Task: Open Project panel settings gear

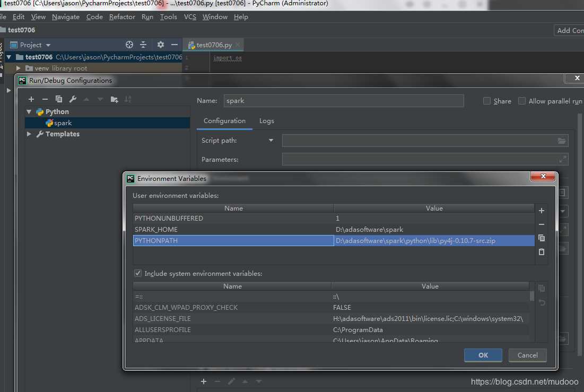Action: (161, 45)
